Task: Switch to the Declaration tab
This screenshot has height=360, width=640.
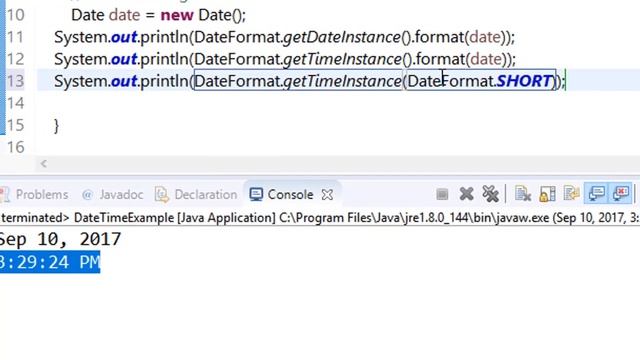Action: (x=206, y=195)
